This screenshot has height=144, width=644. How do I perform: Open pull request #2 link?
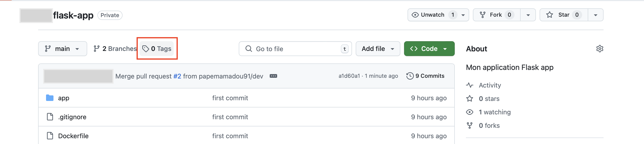tap(177, 76)
